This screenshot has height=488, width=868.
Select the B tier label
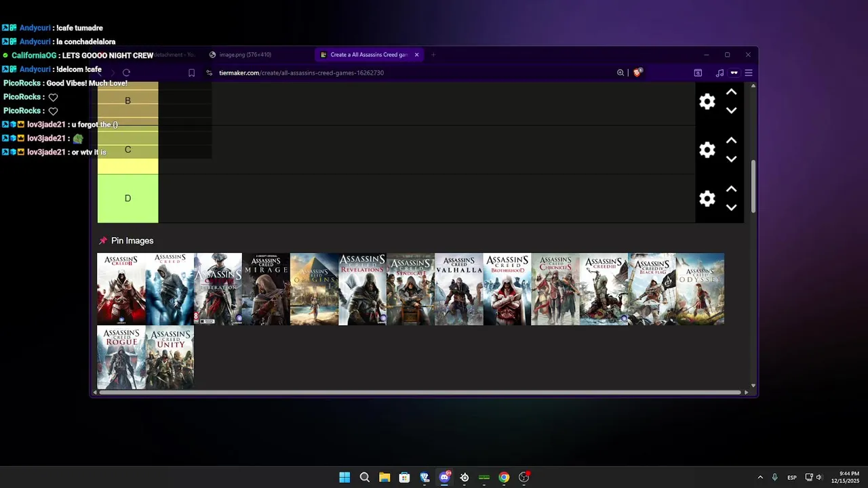(x=127, y=101)
